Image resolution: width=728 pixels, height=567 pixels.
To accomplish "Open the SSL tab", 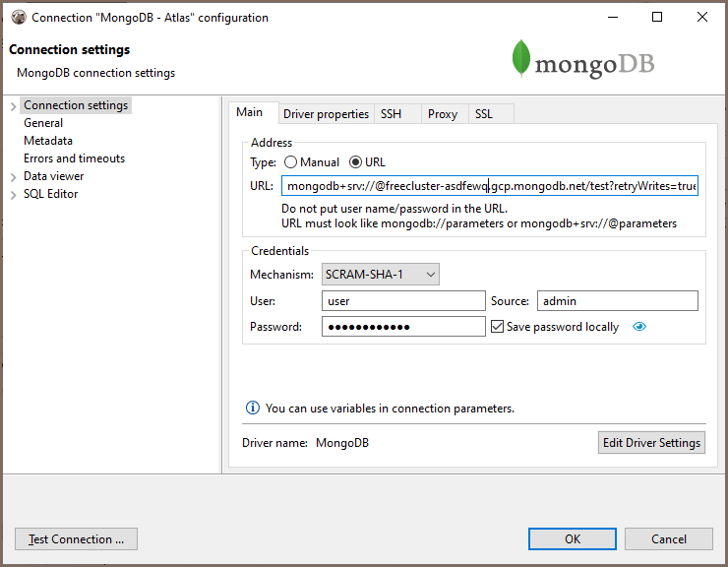I will click(484, 114).
